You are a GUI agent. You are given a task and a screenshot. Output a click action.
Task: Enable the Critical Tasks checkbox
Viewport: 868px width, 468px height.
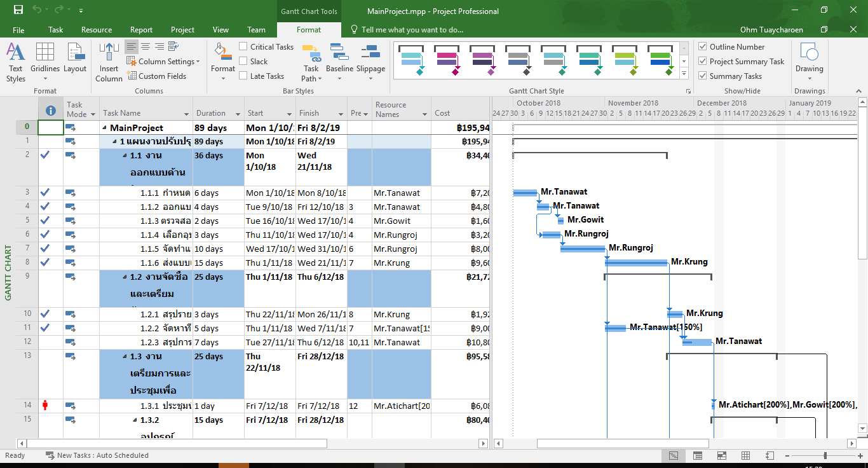[x=243, y=46]
